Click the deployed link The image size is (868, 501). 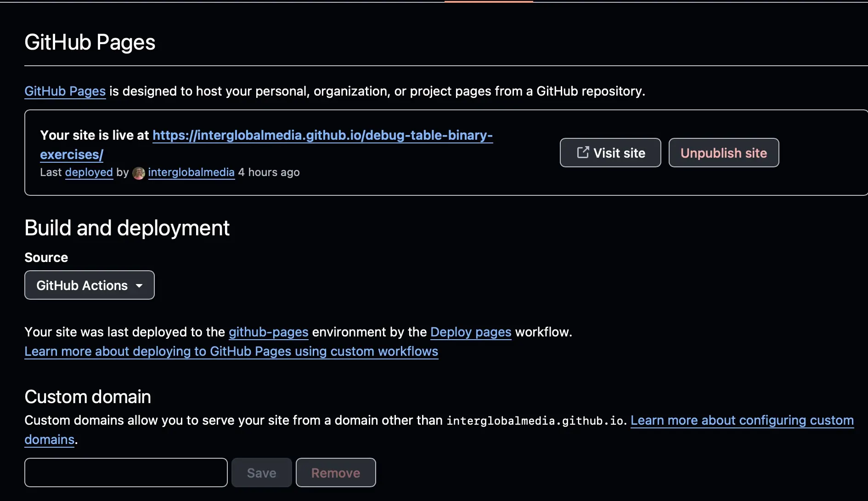coord(89,172)
